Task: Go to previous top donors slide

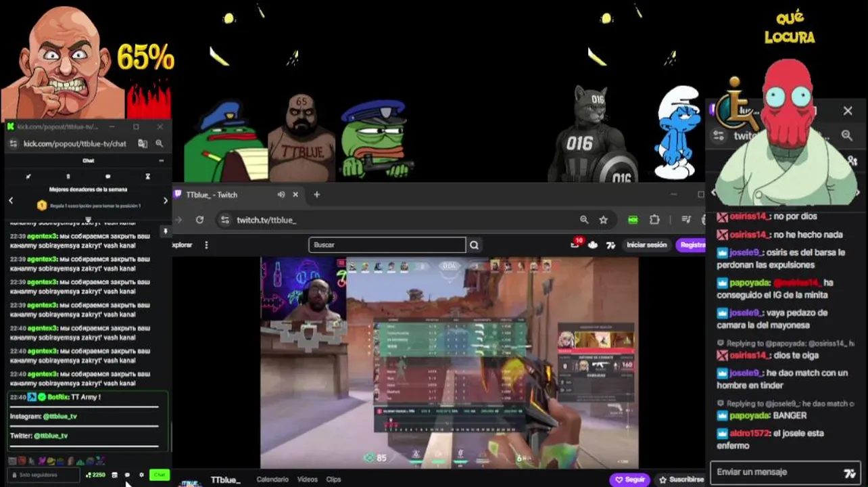Action: tap(11, 201)
